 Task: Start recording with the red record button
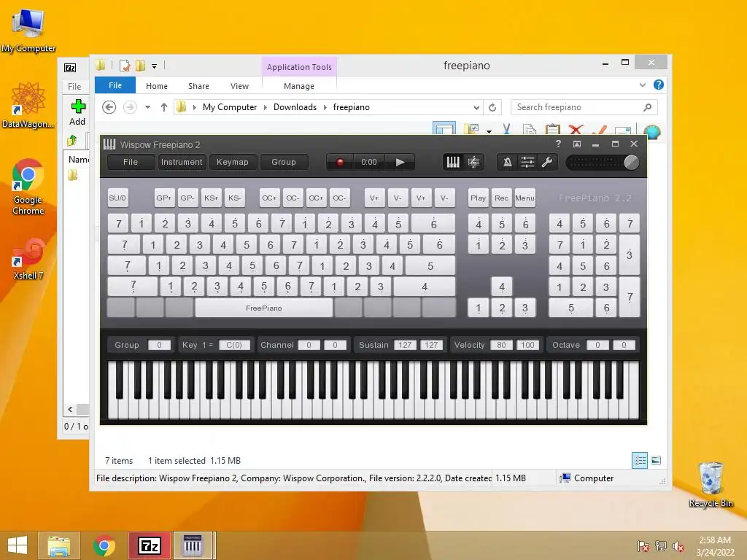[340, 163]
